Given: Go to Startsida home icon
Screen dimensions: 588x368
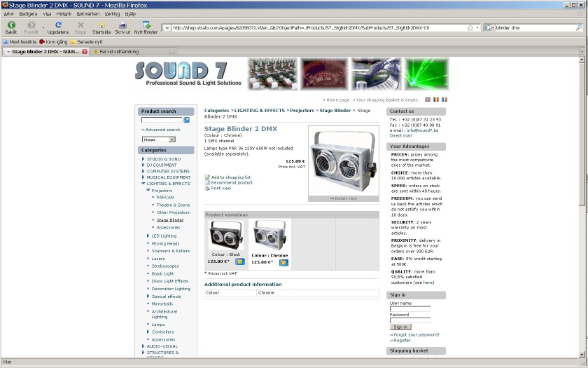Looking at the screenshot, I should pos(101,25).
